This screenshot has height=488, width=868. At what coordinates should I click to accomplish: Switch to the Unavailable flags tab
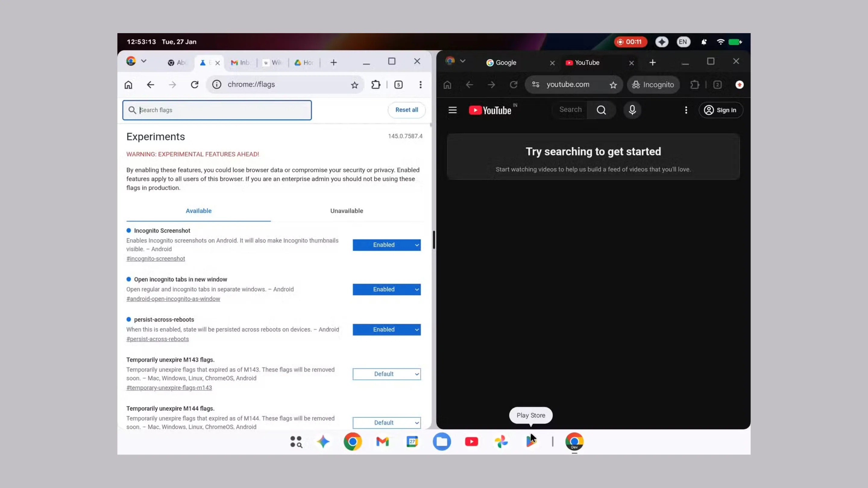[346, 211]
